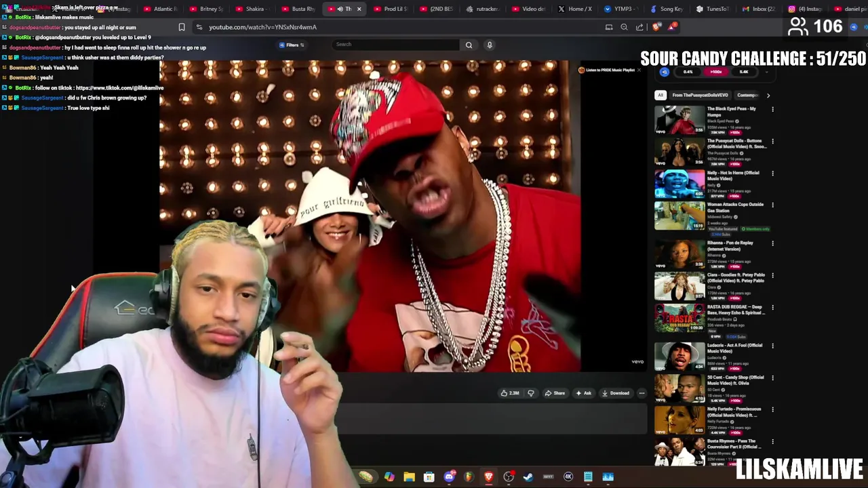Viewport: 868px width, 488px height.
Task: Open menu for Pussycat Dolls Buttons video
Action: coord(772,141)
